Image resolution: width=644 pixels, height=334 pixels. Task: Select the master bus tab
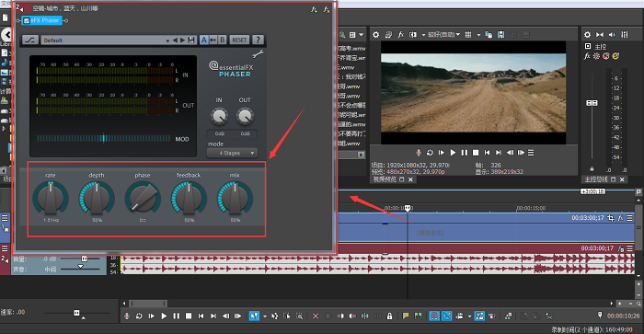click(596, 179)
